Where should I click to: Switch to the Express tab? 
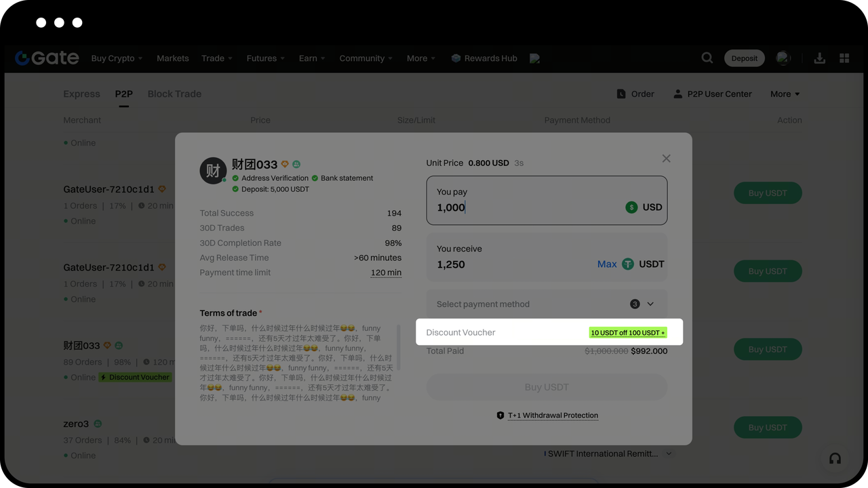coord(81,94)
